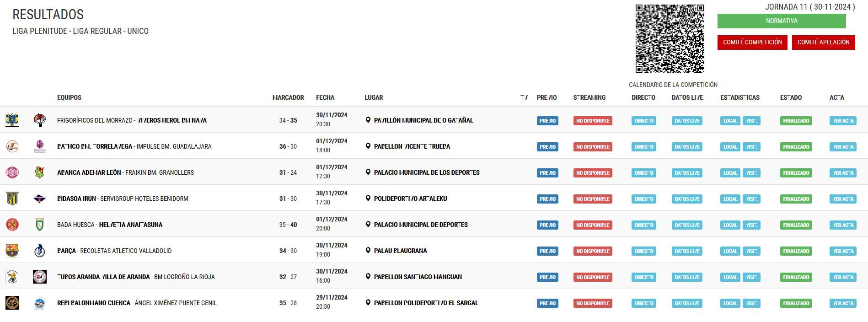Open Datos Live for Bada Huesca match
Image resolution: width=868 pixels, height=322 pixels.
686,225
